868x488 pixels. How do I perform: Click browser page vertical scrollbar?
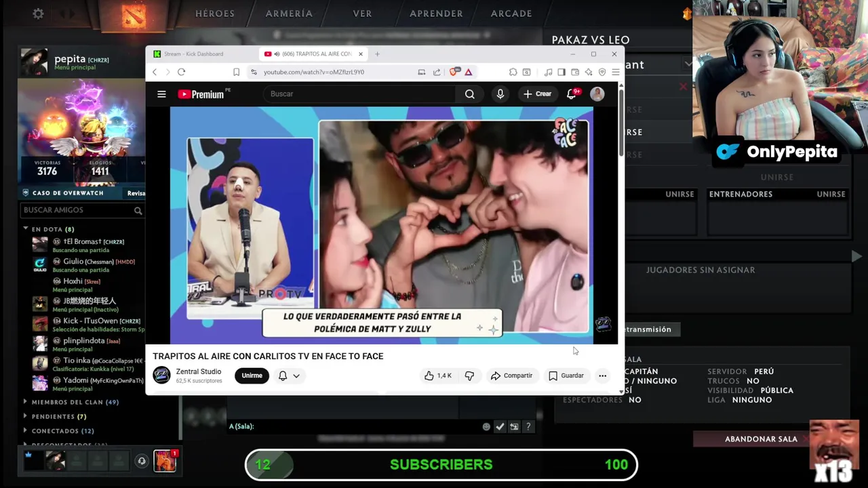tap(620, 123)
